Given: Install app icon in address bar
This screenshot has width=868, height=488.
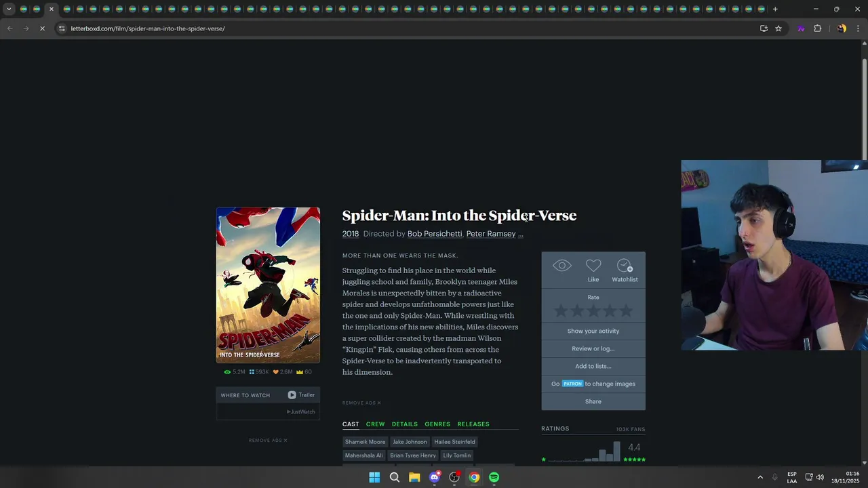Looking at the screenshot, I should pos(764,28).
